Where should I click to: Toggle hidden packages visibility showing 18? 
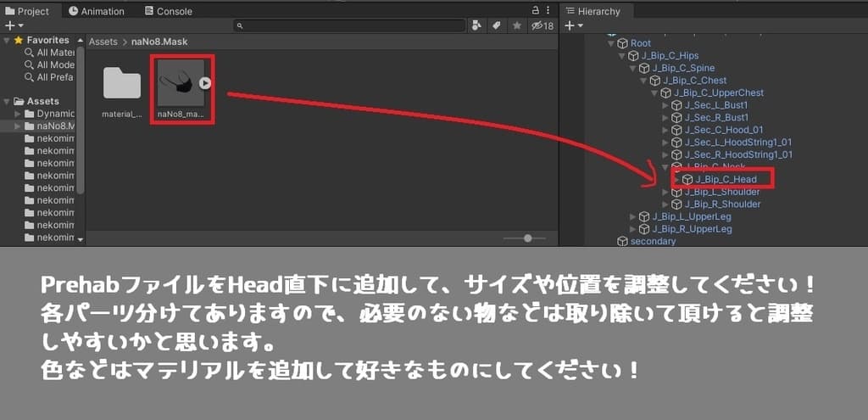point(542,25)
